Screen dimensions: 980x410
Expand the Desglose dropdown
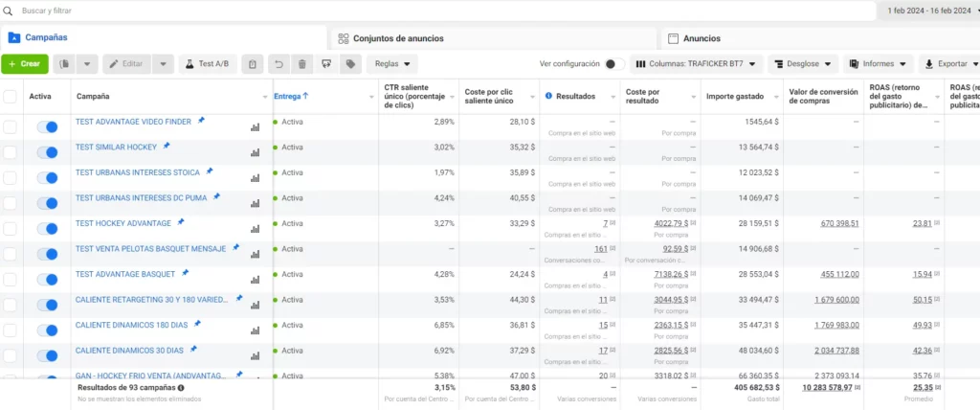(x=802, y=64)
